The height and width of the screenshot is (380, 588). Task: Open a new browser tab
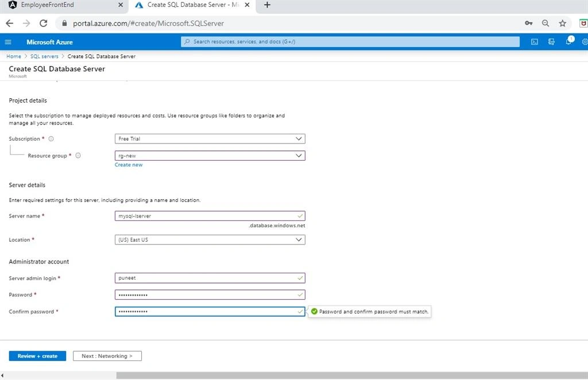pos(267,5)
